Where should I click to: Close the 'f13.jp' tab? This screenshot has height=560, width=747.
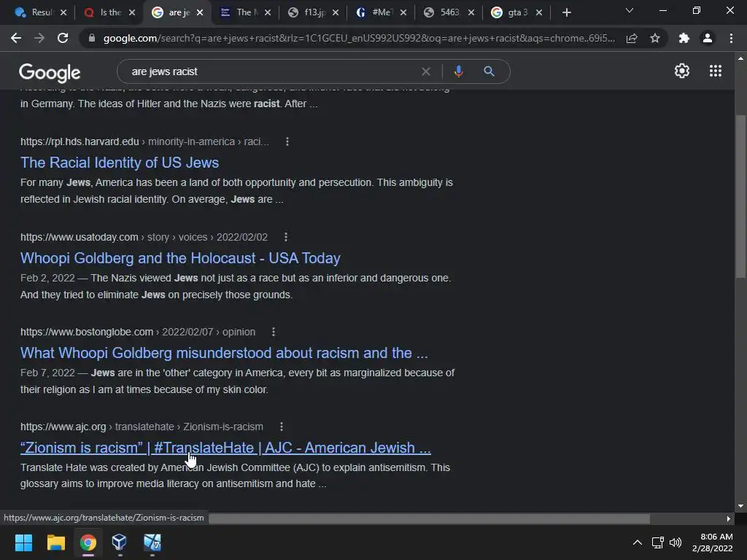point(336,12)
